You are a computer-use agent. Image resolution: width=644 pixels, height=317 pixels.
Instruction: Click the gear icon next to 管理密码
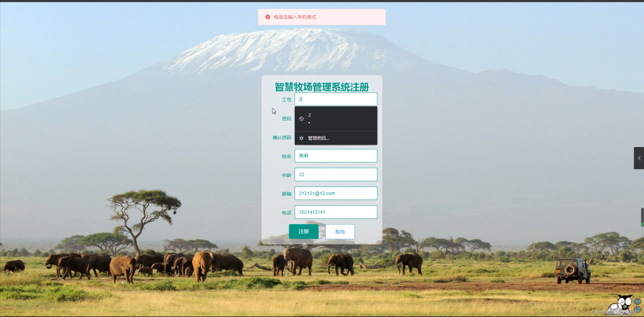(x=301, y=138)
